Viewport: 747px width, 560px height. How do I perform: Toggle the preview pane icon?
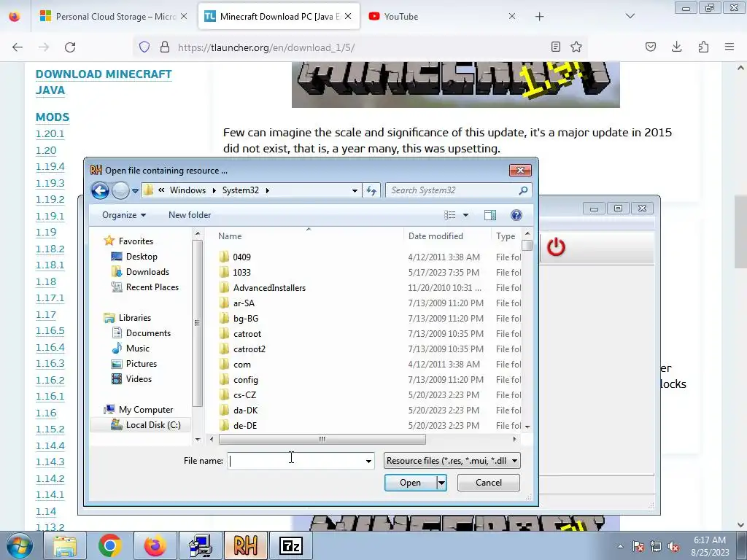tap(489, 215)
